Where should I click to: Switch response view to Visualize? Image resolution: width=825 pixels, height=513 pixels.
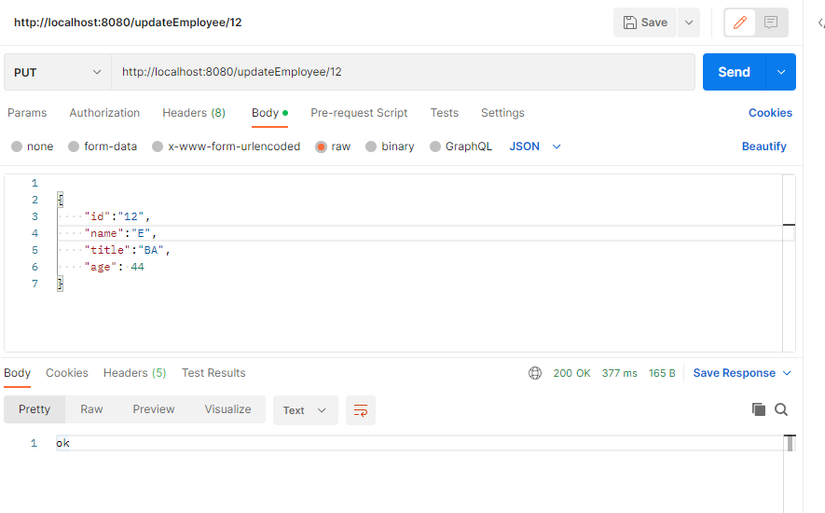(228, 409)
